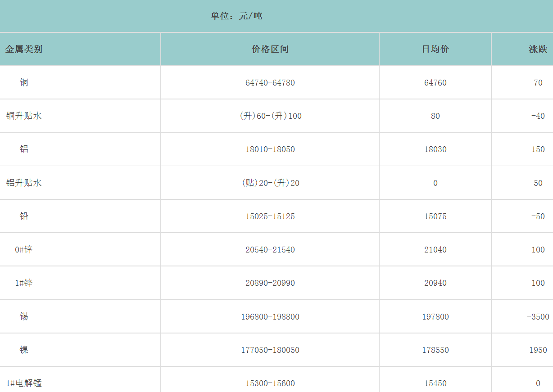Click the aluminum average price 18030
Screen dimensions: 553x392
pos(435,149)
